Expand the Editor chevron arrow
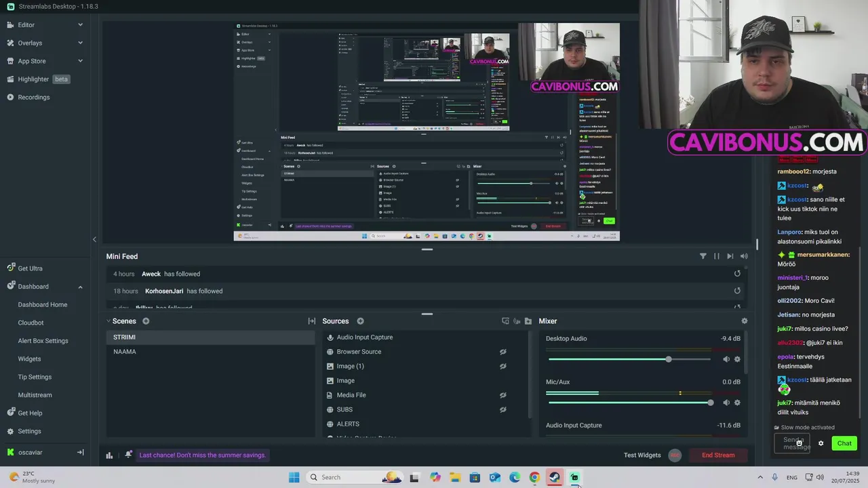The image size is (868, 488). 80,25
